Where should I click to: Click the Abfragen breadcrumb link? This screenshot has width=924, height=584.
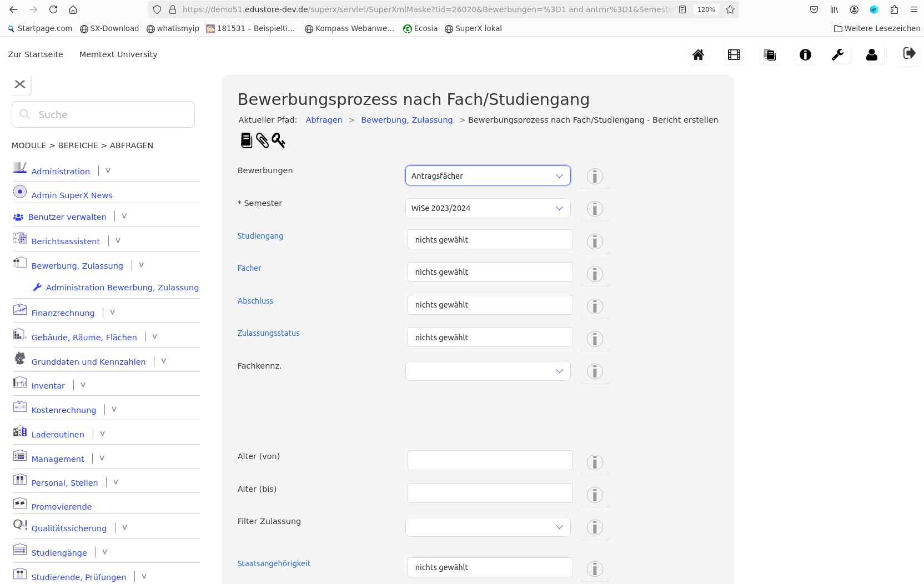point(324,120)
